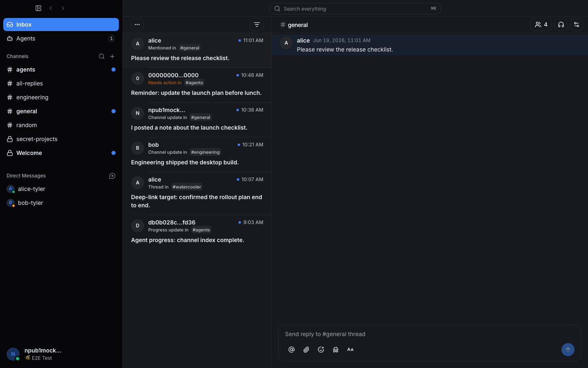588x368 pixels.
Task: Open the secret-projects private channel
Action: (x=61, y=139)
